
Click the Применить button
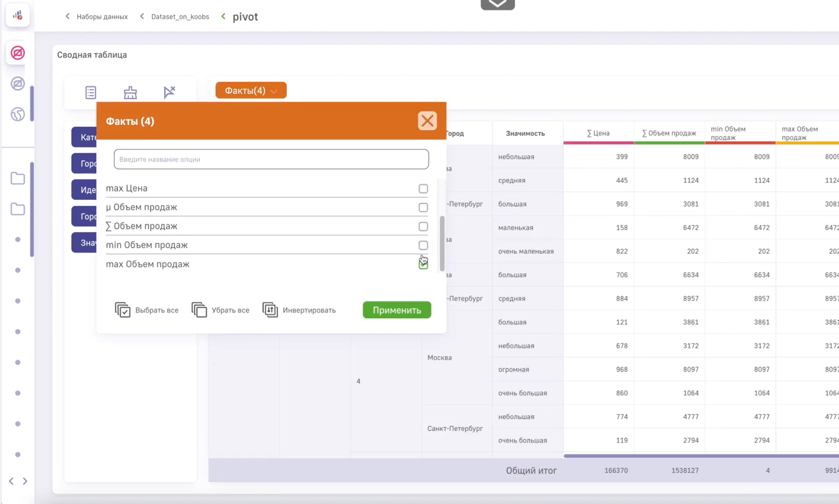pos(397,310)
